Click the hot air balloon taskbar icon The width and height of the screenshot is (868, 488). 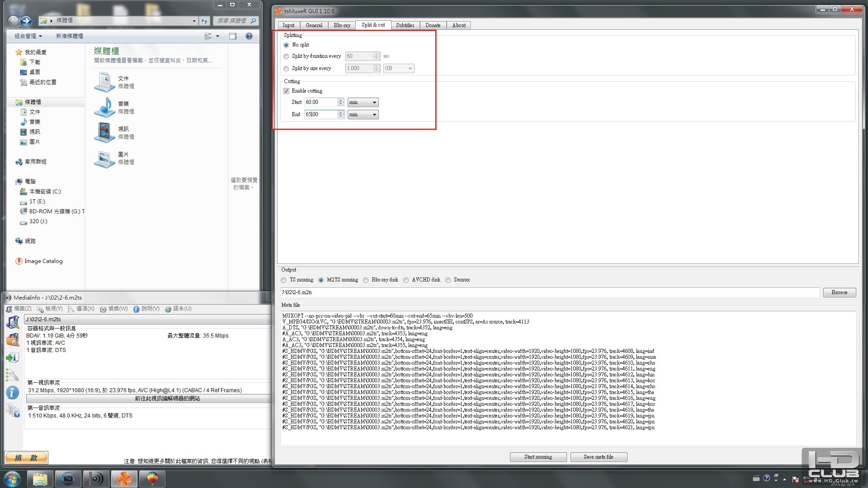tap(152, 479)
